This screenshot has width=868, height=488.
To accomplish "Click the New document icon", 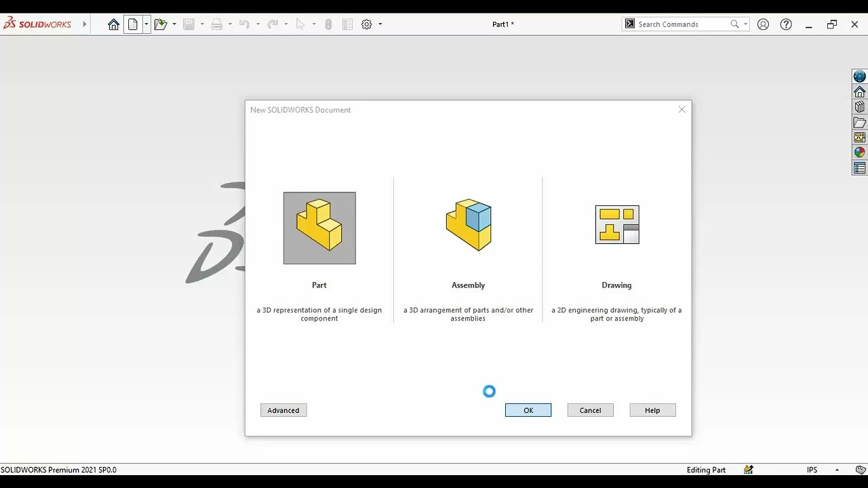I will click(x=133, y=24).
